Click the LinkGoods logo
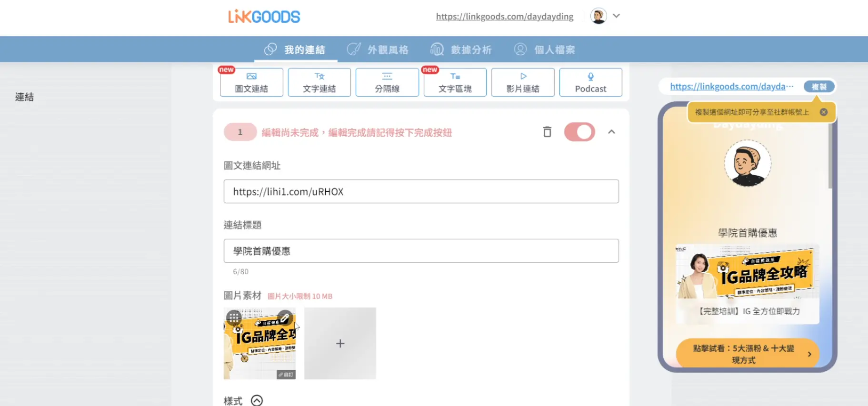 click(x=264, y=17)
